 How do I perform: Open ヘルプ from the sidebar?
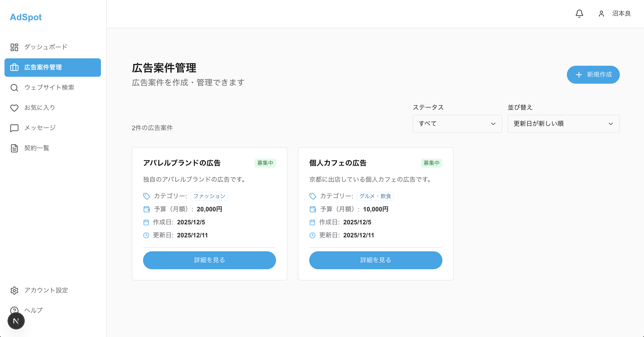point(33,310)
